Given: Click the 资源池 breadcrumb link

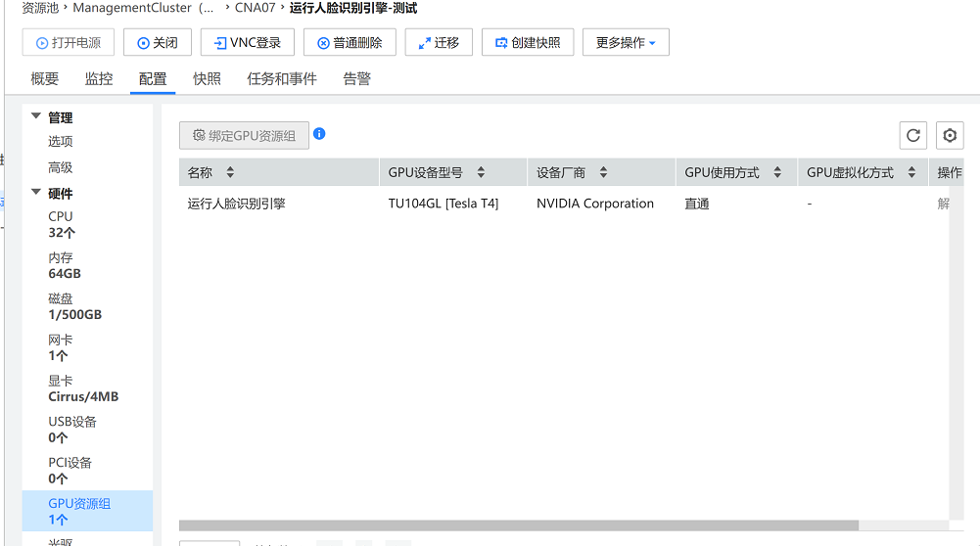Looking at the screenshot, I should click(x=40, y=8).
